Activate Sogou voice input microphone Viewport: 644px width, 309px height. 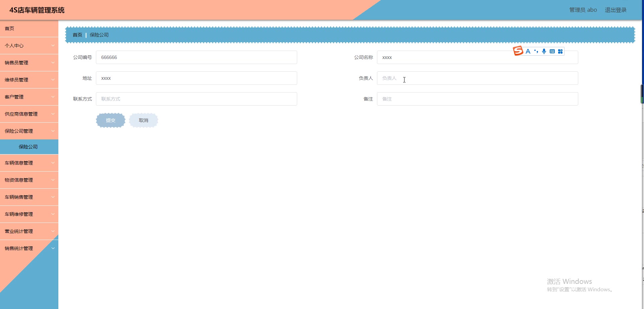coord(544,51)
